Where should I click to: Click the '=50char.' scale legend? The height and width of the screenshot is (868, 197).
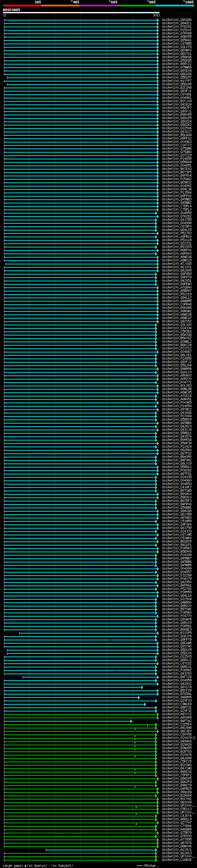pos(147,865)
